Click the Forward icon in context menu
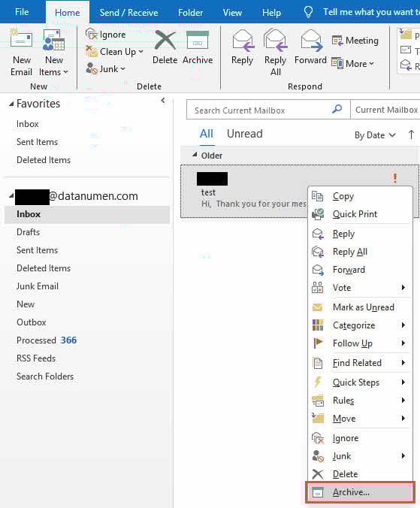This screenshot has height=508, width=420. point(318,270)
